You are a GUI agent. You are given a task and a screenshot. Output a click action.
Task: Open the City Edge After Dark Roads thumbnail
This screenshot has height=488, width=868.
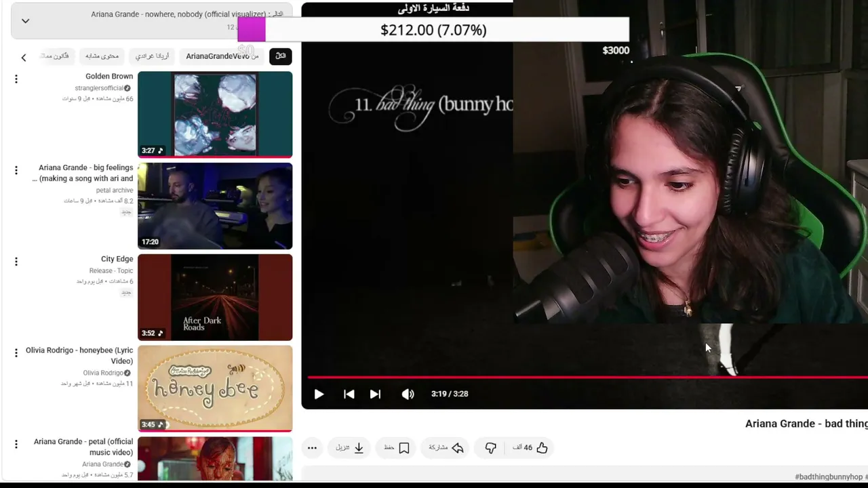(x=215, y=298)
